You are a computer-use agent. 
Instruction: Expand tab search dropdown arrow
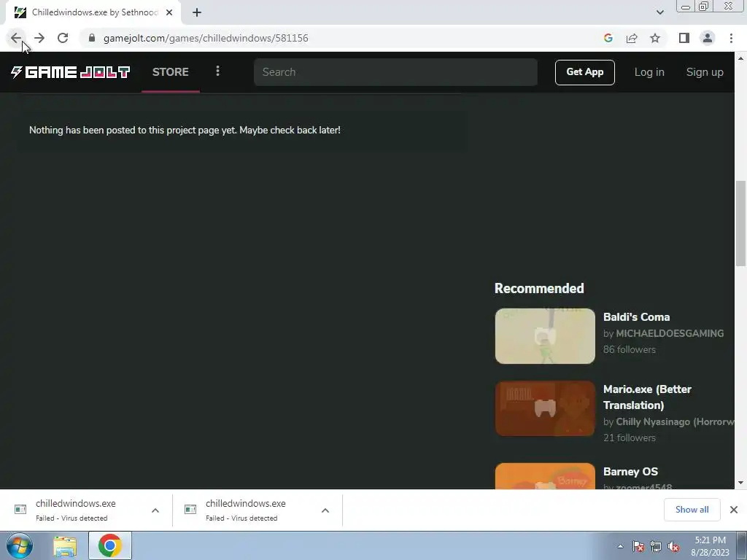(659, 12)
